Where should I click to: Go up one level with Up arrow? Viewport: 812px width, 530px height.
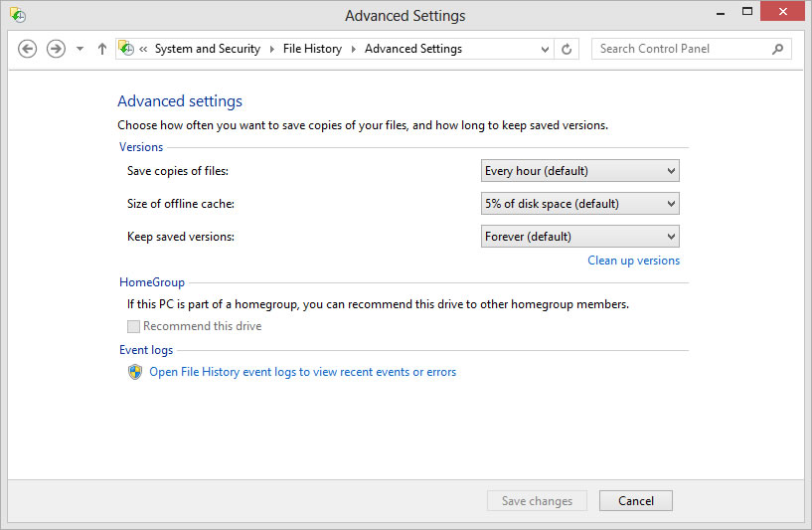[x=101, y=49]
